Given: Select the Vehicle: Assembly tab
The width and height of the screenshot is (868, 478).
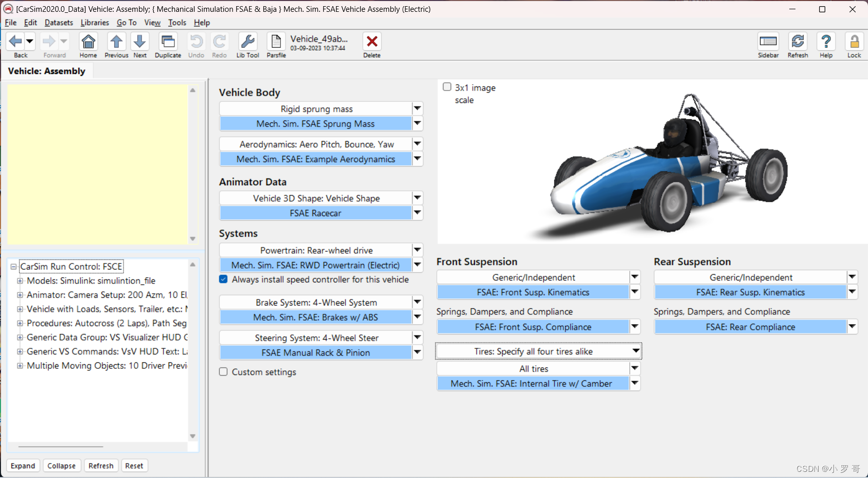Looking at the screenshot, I should tap(47, 71).
